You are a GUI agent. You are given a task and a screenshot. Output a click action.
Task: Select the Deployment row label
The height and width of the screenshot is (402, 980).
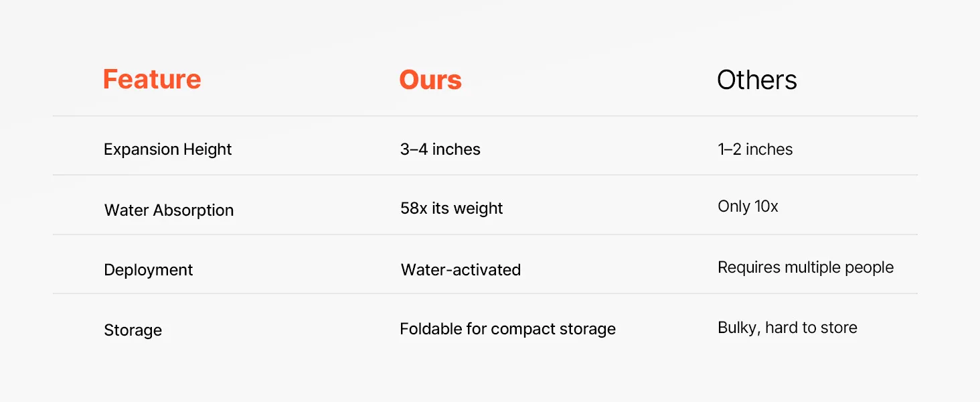pos(148,270)
